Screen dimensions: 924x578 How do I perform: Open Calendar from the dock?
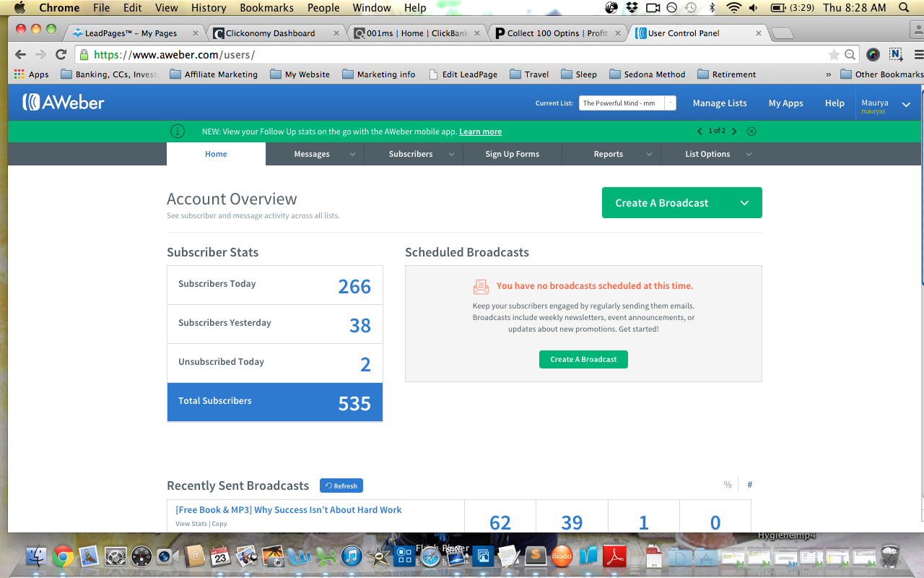219,556
